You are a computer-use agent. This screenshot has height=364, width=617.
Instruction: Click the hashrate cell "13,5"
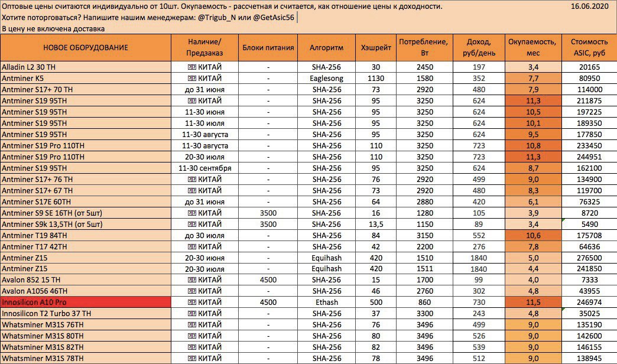376,225
